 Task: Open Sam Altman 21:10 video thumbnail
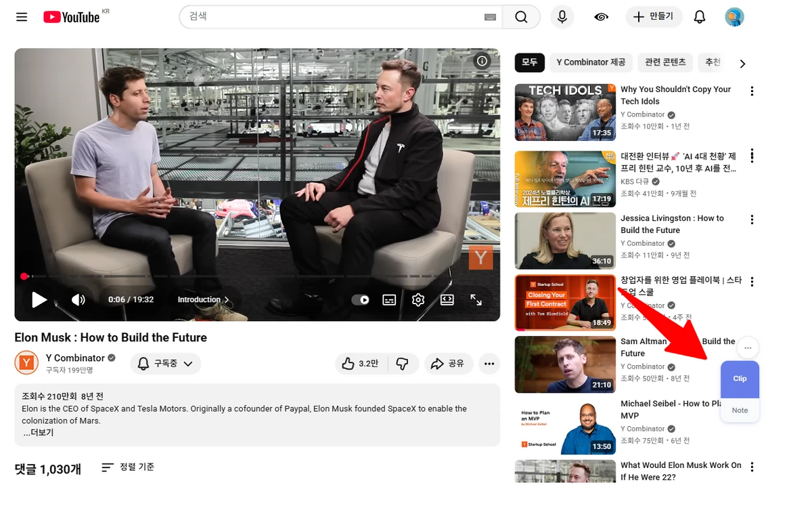point(565,364)
